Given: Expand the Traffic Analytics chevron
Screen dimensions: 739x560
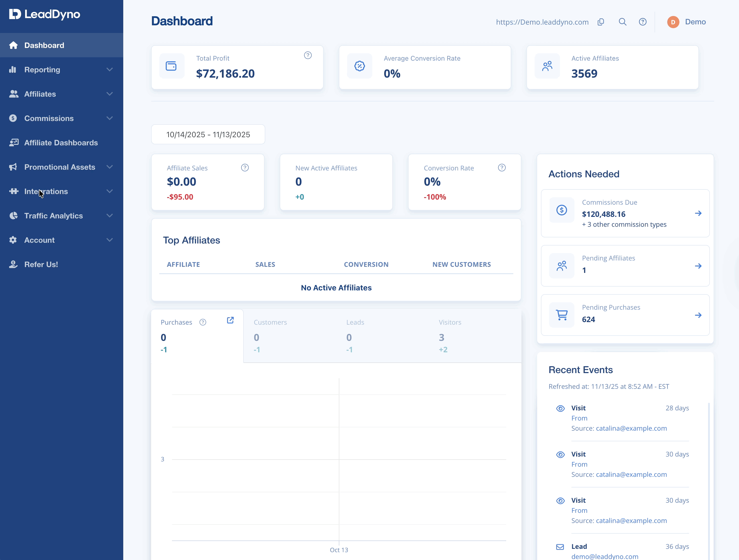Looking at the screenshot, I should coord(110,216).
